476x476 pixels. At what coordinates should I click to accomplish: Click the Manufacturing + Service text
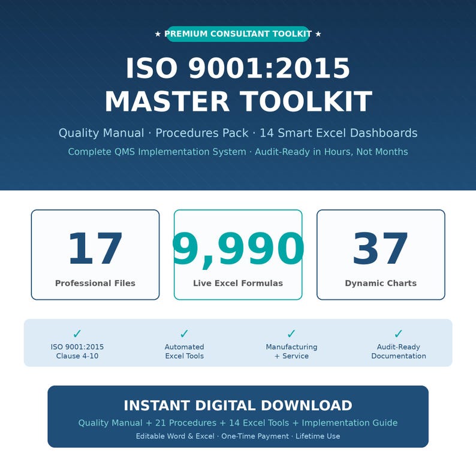(x=291, y=351)
